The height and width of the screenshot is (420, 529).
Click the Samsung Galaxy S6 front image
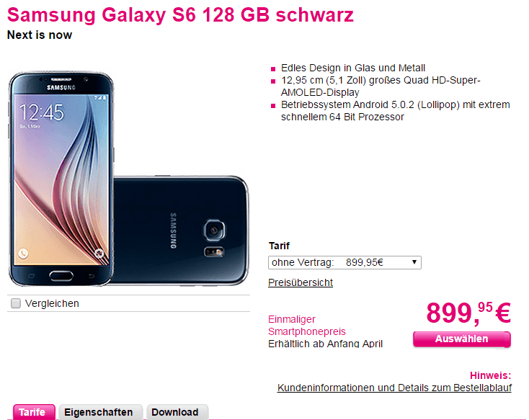61,179
